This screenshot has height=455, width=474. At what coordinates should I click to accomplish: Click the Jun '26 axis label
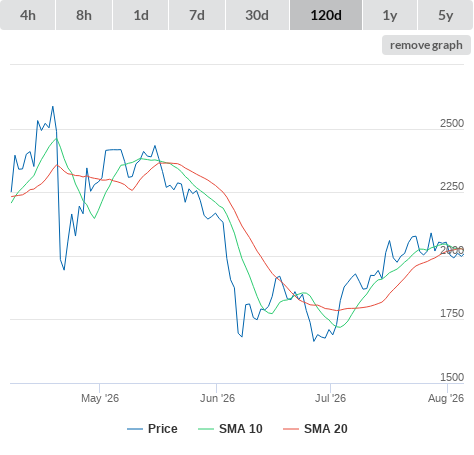(217, 398)
